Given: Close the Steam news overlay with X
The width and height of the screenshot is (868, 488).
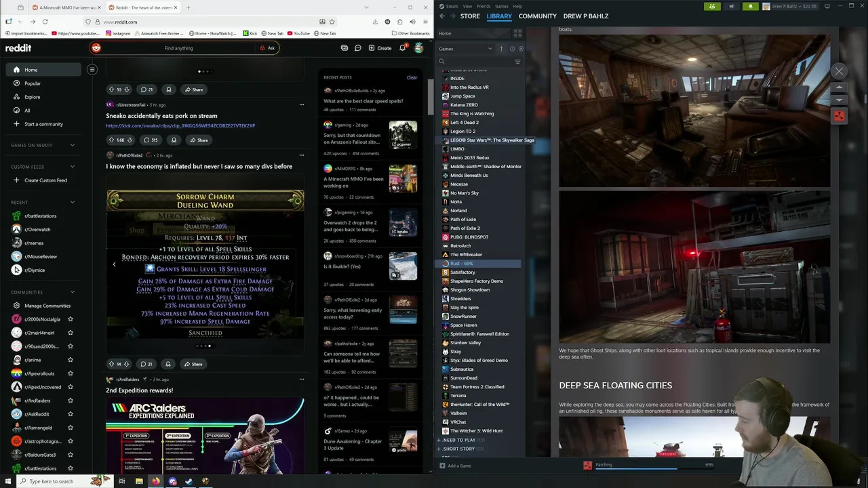Looking at the screenshot, I should pyautogui.click(x=839, y=71).
